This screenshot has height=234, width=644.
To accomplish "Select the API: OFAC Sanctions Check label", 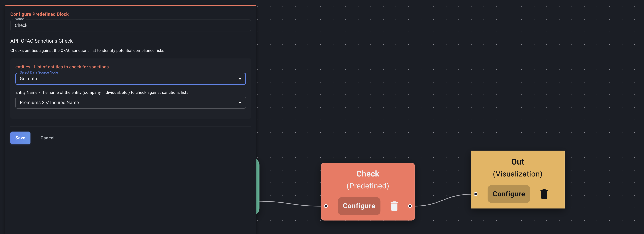I will click(x=41, y=41).
